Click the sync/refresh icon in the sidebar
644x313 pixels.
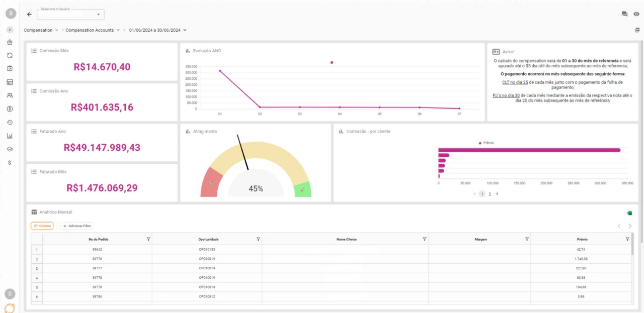coord(10,55)
